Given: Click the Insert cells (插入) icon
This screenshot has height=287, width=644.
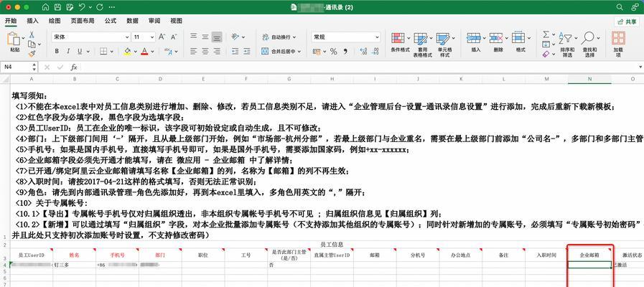Looking at the screenshot, I should point(475,38).
